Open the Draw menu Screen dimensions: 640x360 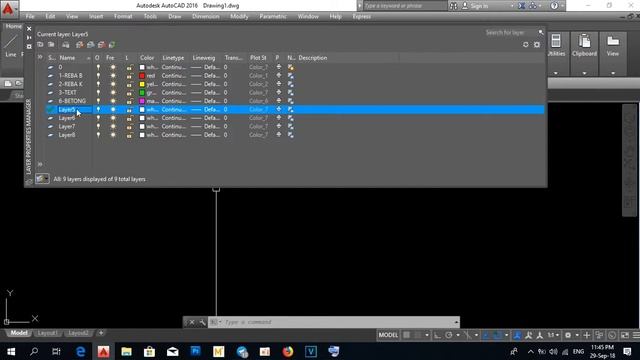coord(174,16)
